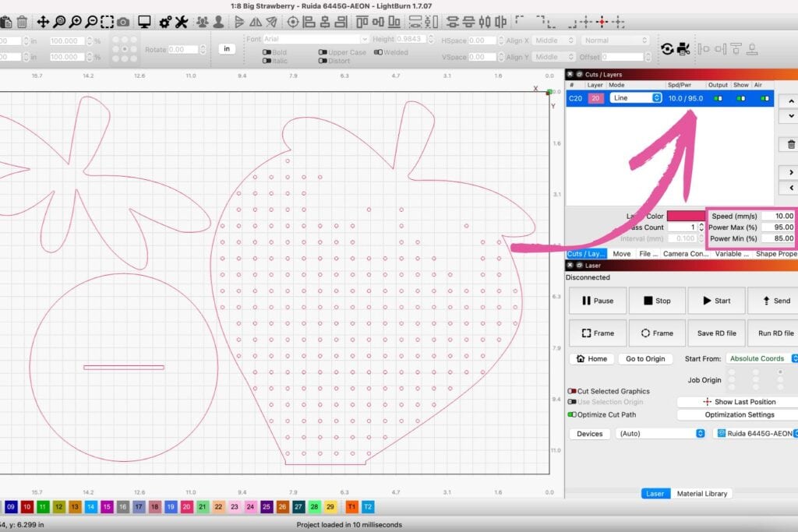Click the Go to Origin button
Image resolution: width=798 pixels, height=532 pixels.
click(645, 358)
